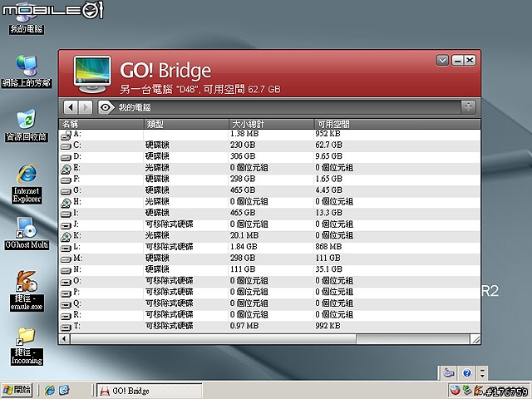Click the 可移除式硬碟 type of Q:
The width and height of the screenshot is (532, 399).
click(x=170, y=303)
